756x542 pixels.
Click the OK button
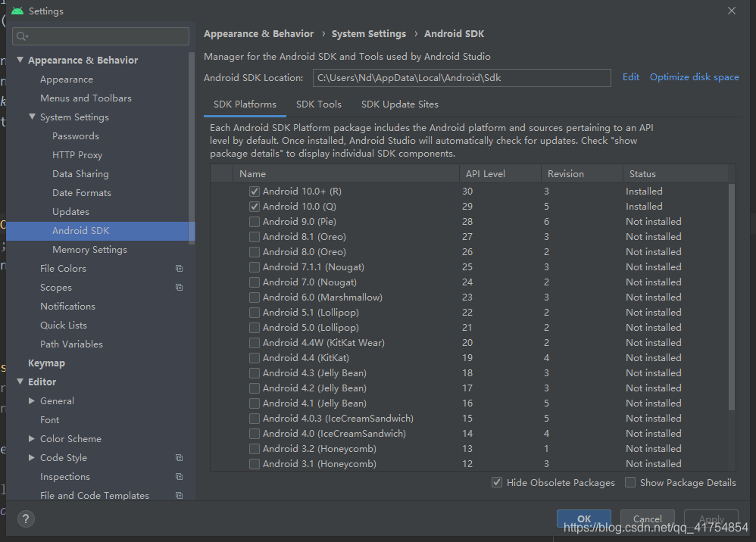click(584, 519)
